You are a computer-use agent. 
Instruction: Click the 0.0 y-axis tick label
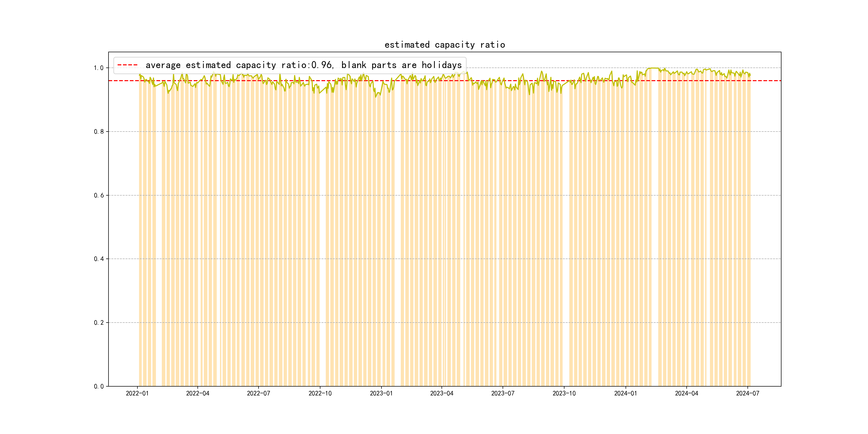99,387
